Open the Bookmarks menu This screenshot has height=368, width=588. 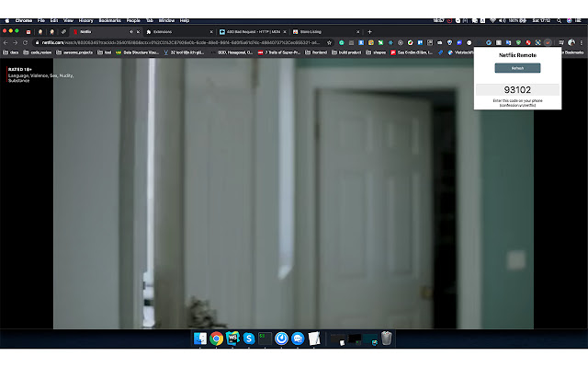click(x=110, y=20)
